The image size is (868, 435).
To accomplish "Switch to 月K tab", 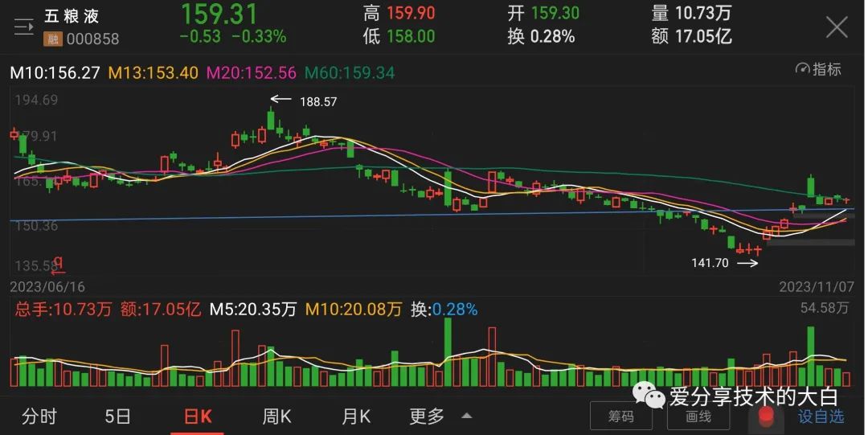I will click(x=356, y=417).
